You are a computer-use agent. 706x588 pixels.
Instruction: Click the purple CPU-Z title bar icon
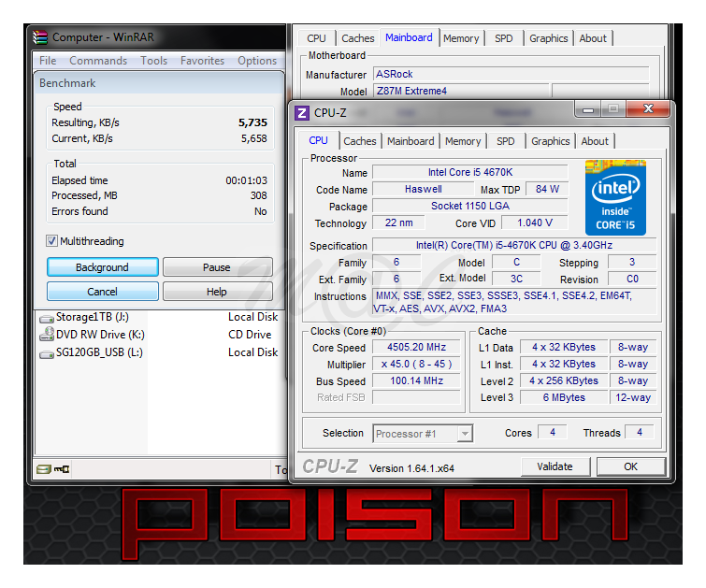coord(302,113)
